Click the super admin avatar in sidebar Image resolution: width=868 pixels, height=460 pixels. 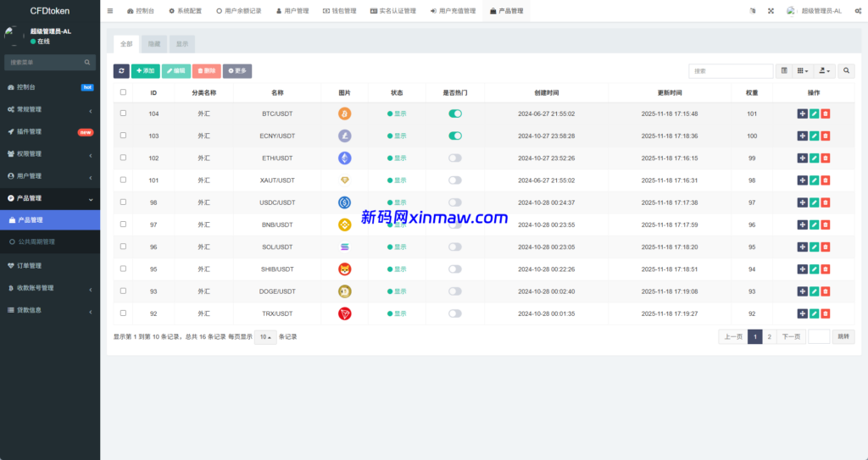coord(14,36)
